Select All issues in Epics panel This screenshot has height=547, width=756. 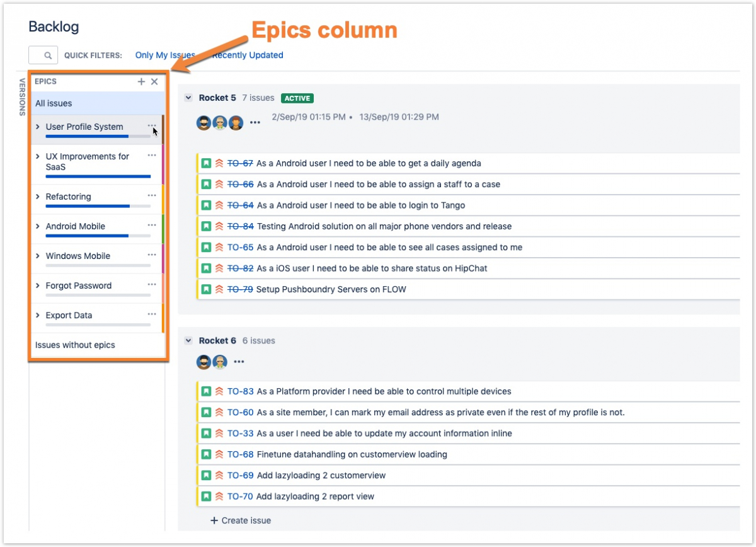tap(54, 103)
